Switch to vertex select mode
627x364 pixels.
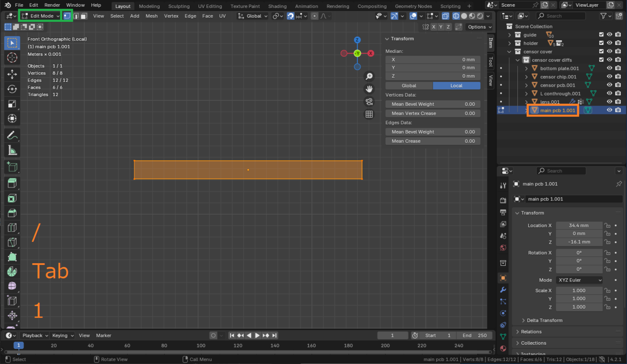coord(67,16)
